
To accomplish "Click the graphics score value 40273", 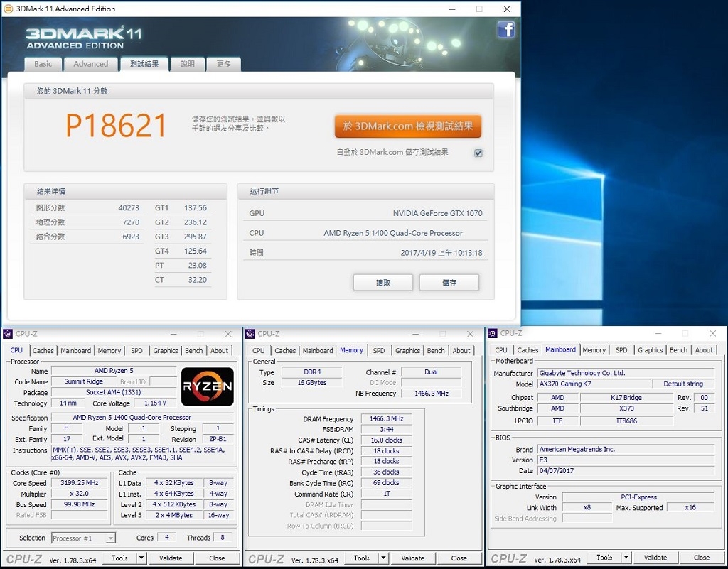I will click(x=129, y=207).
